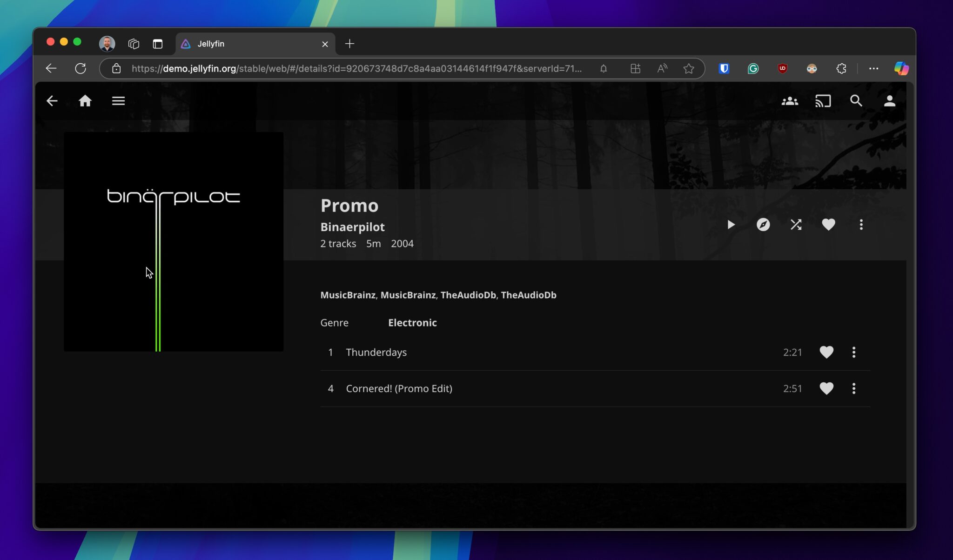Navigate back using the app's back arrow
The width and height of the screenshot is (953, 560).
click(52, 100)
